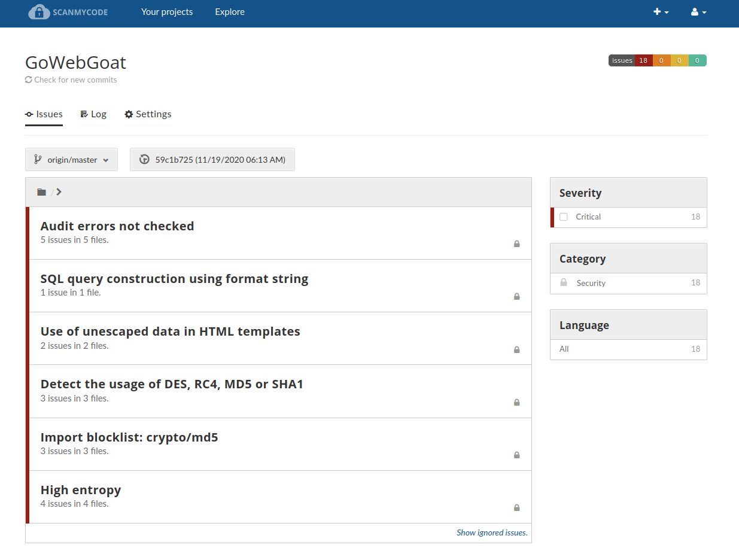Click Show ignored issues link
739x560 pixels.
pyautogui.click(x=492, y=532)
